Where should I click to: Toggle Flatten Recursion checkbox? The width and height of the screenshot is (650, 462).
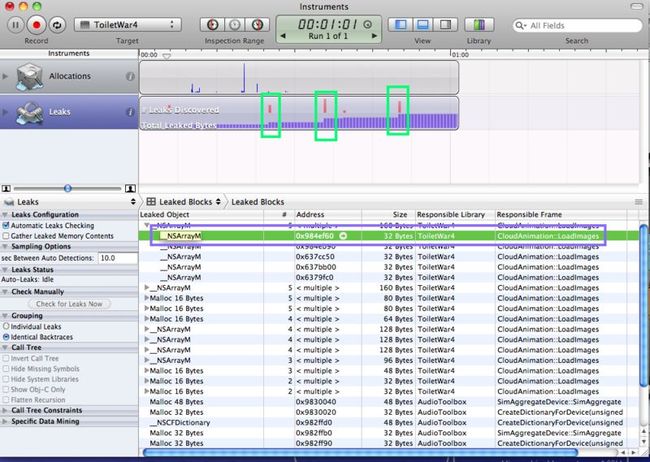[x=6, y=400]
